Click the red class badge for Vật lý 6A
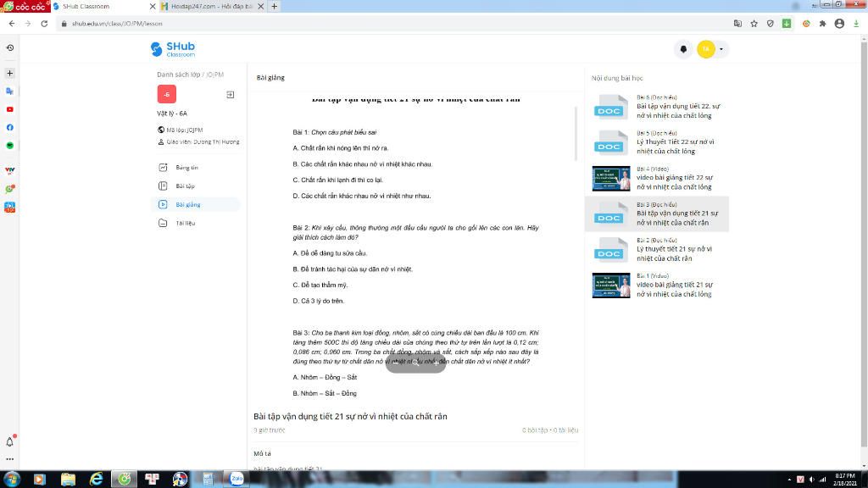868x488 pixels. pos(167,94)
